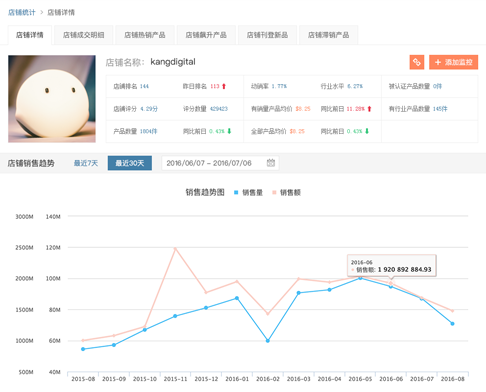Click the green down arrow in 产品数量 row
486x392 pixels.
click(229, 131)
